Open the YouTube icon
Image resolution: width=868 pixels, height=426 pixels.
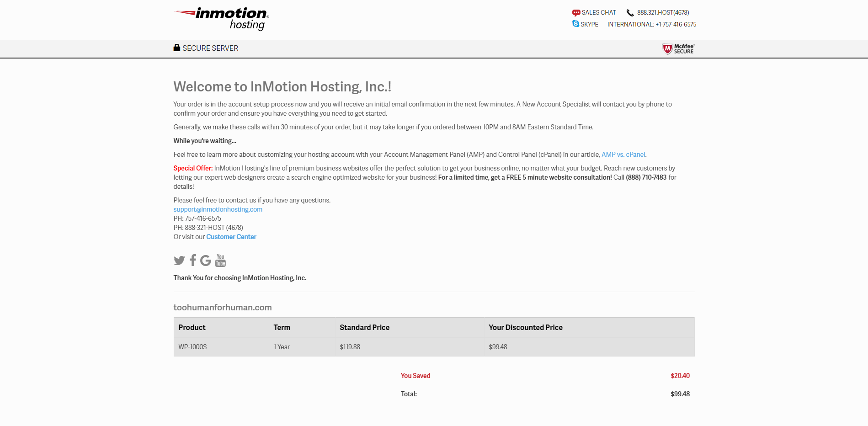point(220,260)
